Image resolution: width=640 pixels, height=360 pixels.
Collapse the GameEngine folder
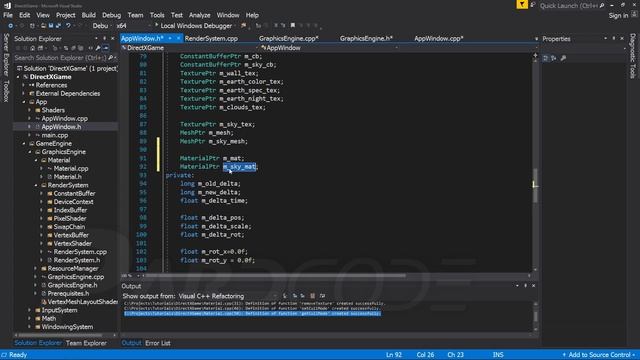click(x=24, y=144)
